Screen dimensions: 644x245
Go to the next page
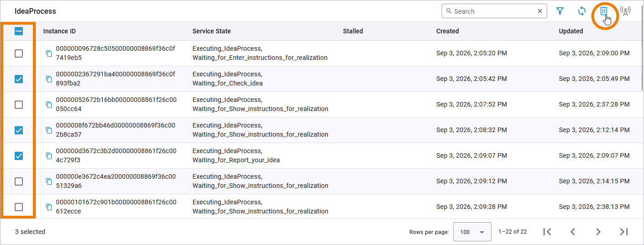(598, 232)
